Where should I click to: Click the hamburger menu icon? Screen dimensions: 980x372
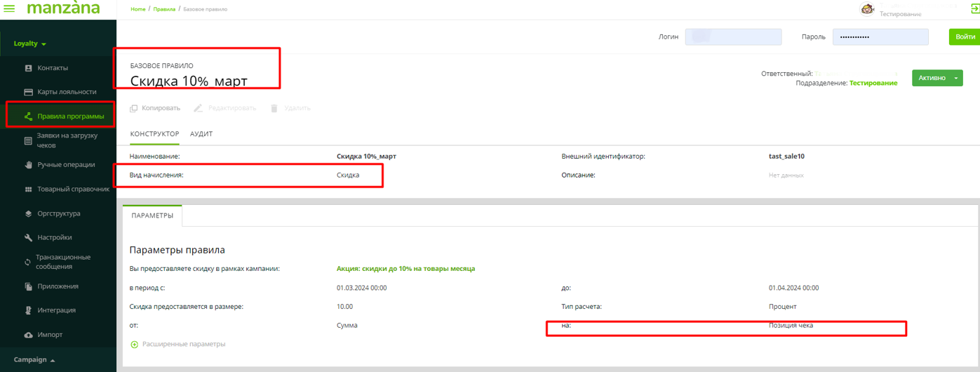(10, 9)
